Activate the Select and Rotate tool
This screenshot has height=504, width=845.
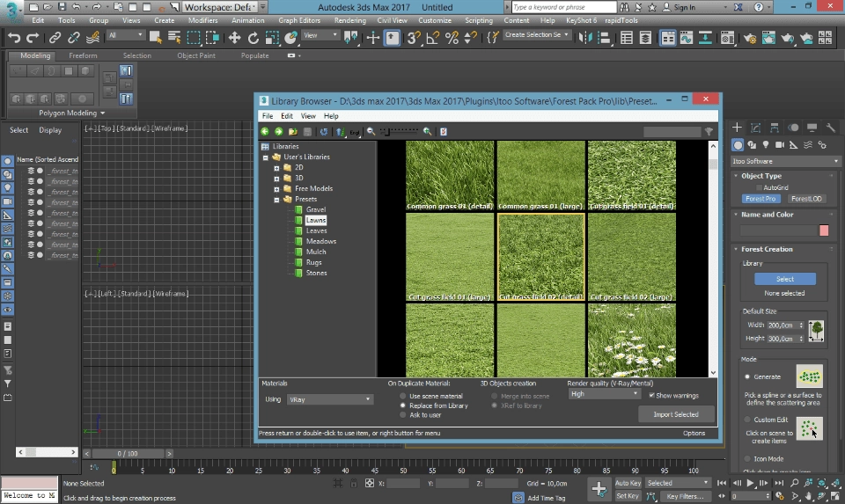(x=253, y=38)
